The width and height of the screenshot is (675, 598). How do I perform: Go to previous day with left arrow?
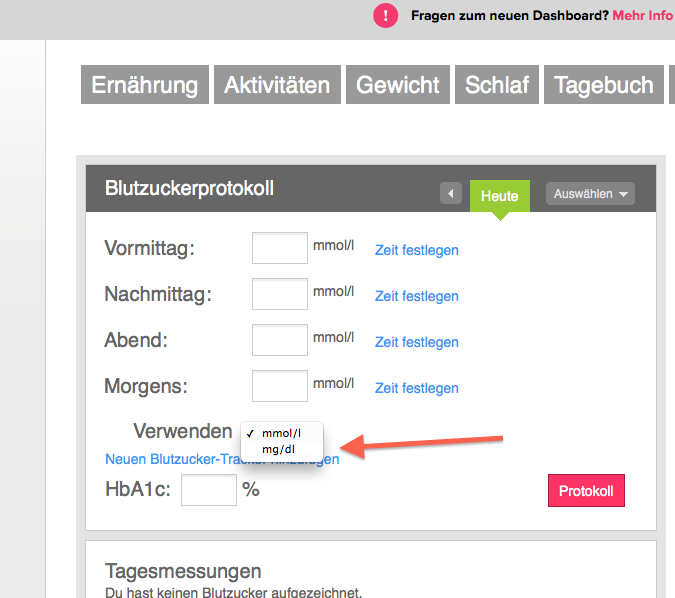(x=450, y=194)
